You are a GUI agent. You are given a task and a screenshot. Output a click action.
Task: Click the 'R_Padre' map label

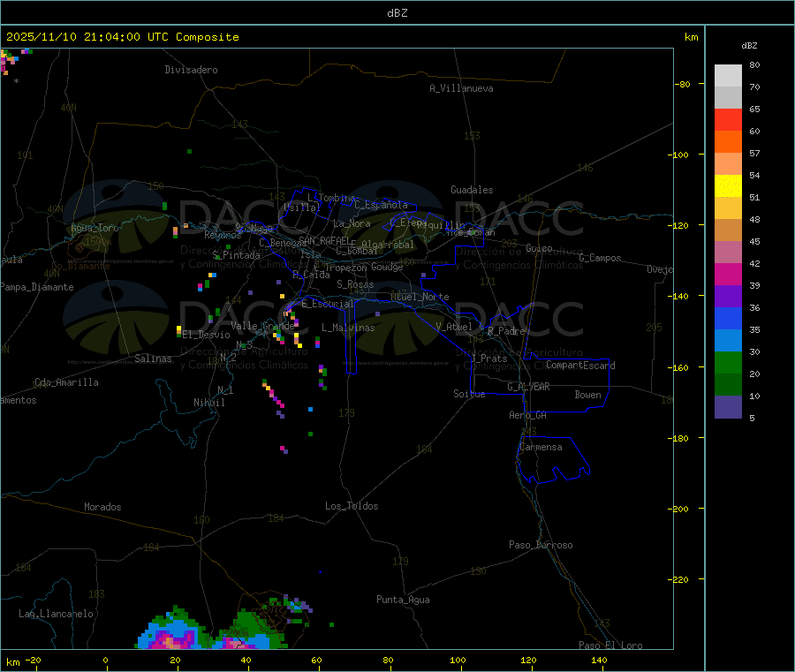506,331
